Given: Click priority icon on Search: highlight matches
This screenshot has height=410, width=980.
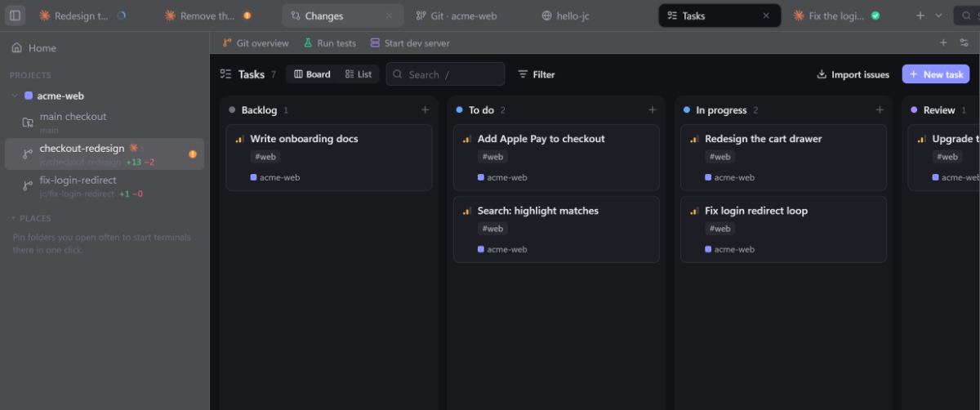Looking at the screenshot, I should (x=467, y=212).
